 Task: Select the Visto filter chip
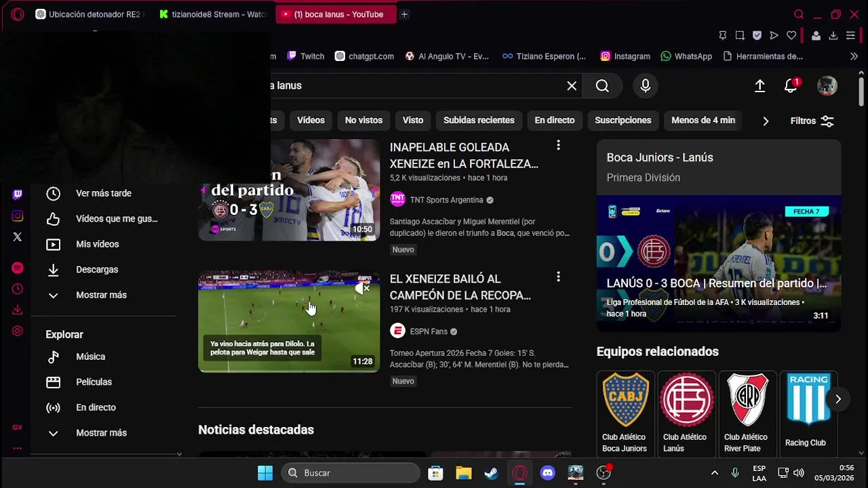(x=412, y=121)
